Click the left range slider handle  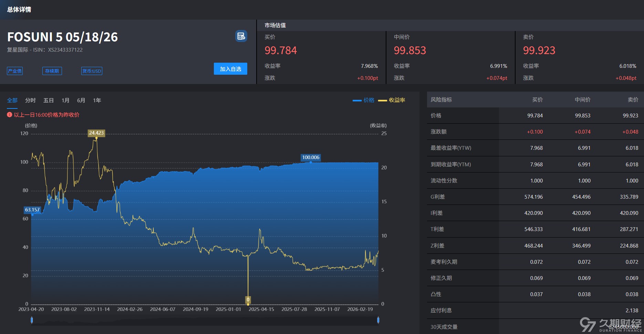coord(32,320)
